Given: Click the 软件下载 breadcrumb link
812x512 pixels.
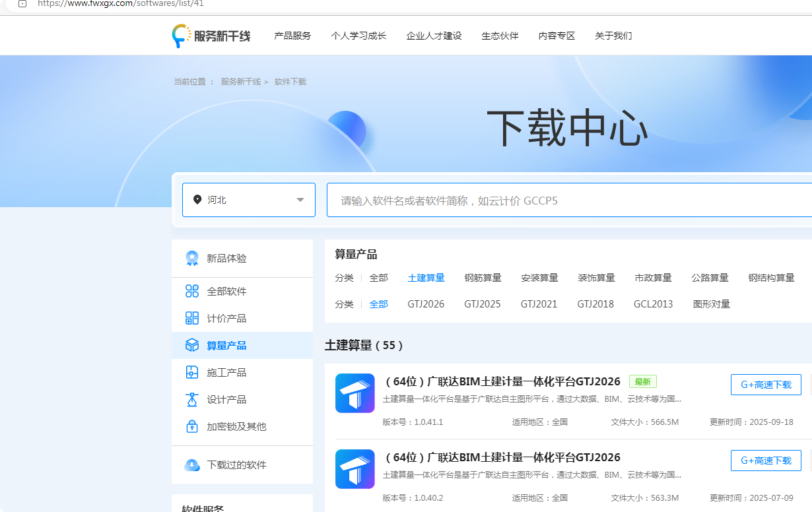Looking at the screenshot, I should (290, 82).
